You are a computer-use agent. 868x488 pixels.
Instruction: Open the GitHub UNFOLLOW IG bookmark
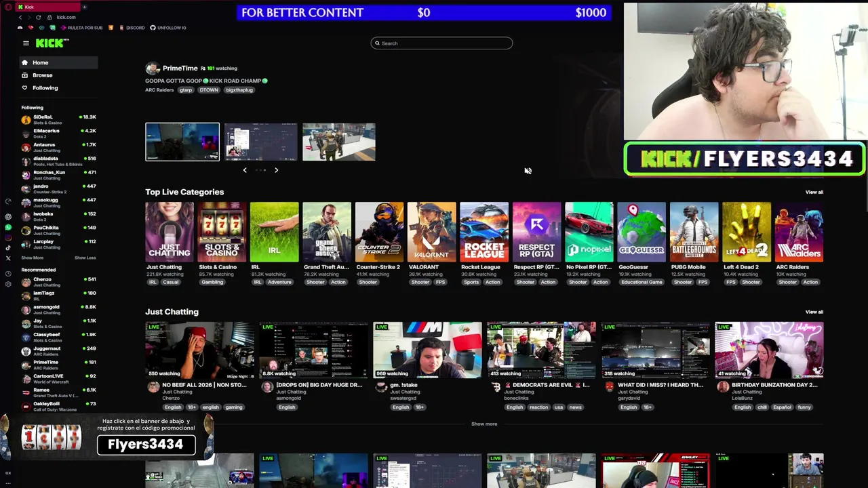click(168, 28)
